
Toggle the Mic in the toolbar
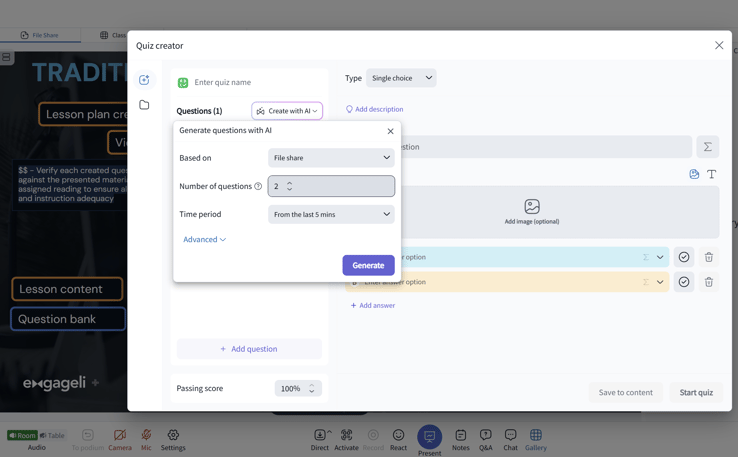tap(146, 440)
